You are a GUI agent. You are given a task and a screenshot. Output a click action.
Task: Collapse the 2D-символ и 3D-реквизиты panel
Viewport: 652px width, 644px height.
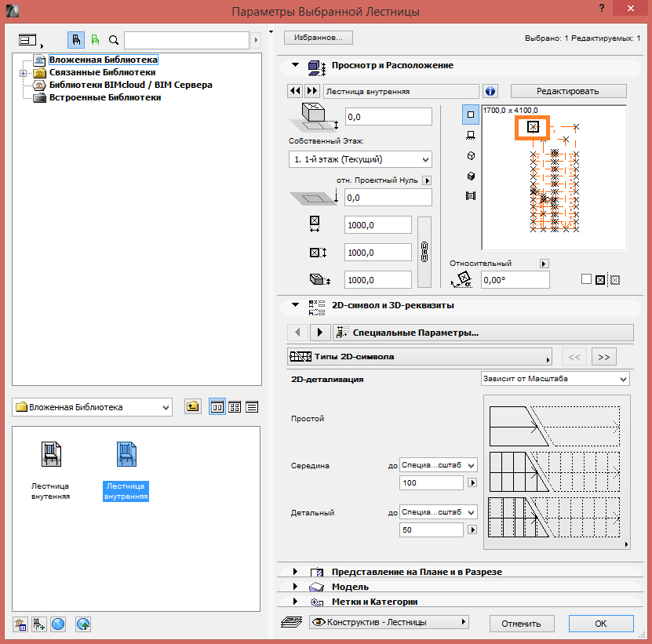pyautogui.click(x=295, y=305)
